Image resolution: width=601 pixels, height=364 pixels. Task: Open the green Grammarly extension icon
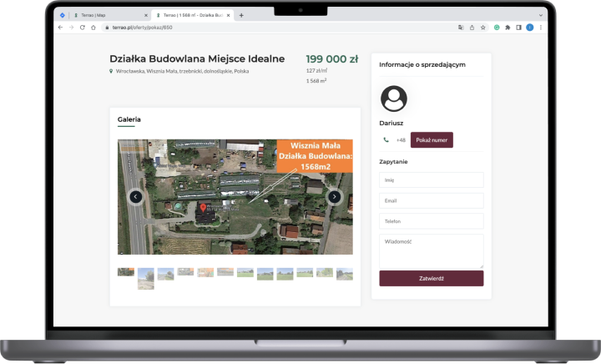[497, 28]
